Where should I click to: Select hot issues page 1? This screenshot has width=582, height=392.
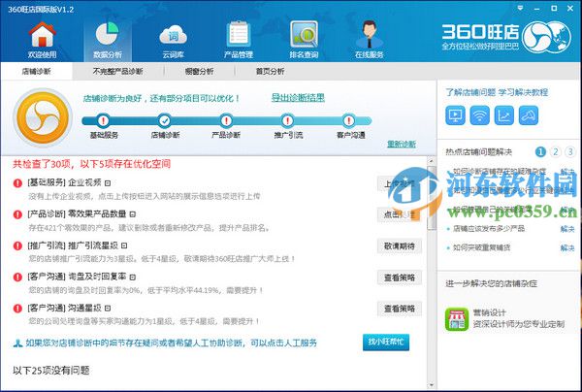[x=540, y=151]
